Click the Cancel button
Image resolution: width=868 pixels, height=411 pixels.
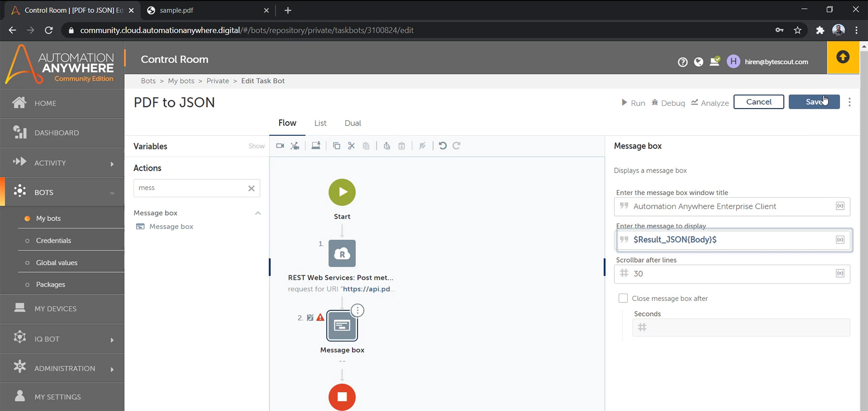pyautogui.click(x=758, y=102)
